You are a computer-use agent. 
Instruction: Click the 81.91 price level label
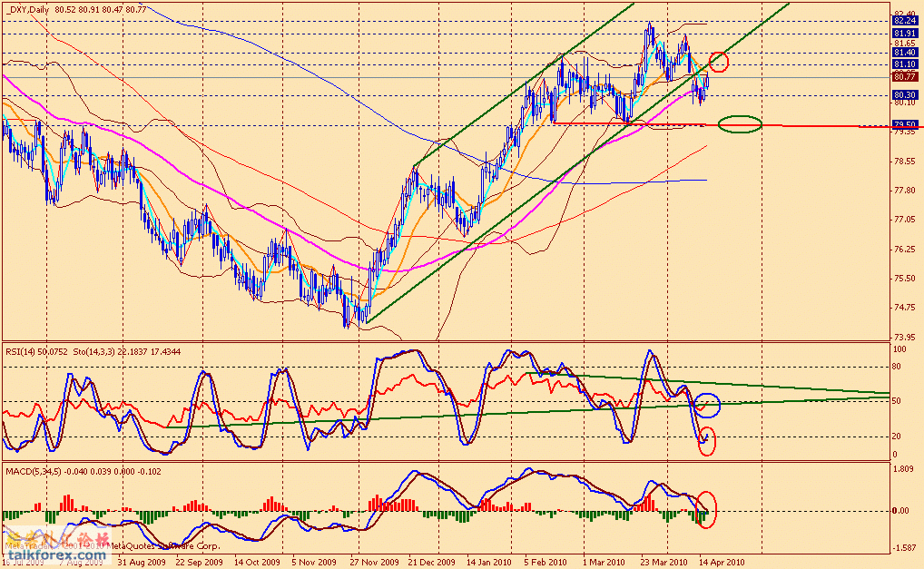pyautogui.click(x=905, y=34)
